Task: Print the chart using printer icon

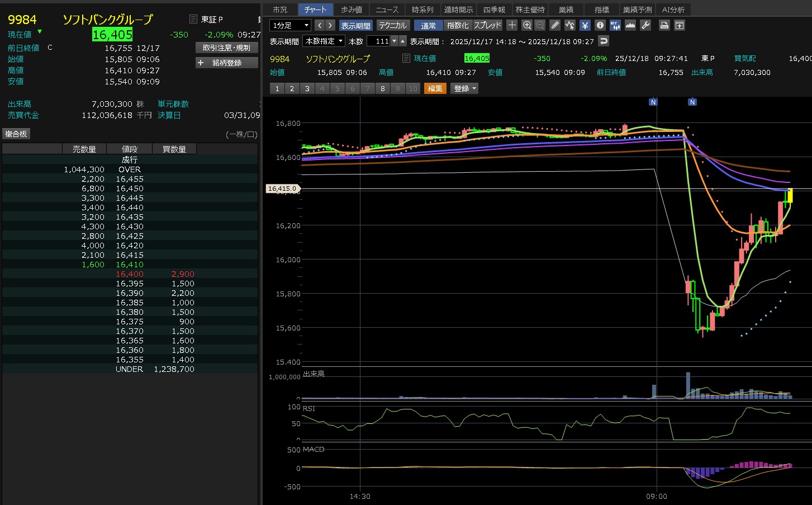Action: pos(664,25)
